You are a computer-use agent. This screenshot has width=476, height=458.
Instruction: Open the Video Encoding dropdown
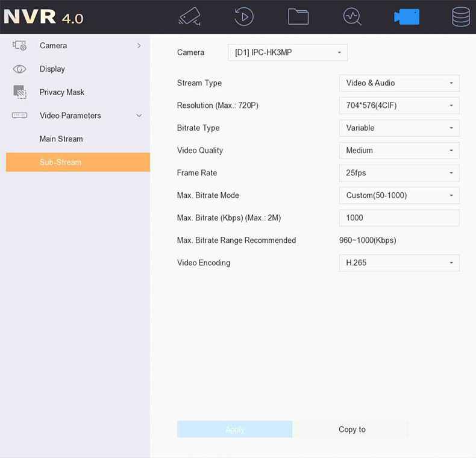399,263
